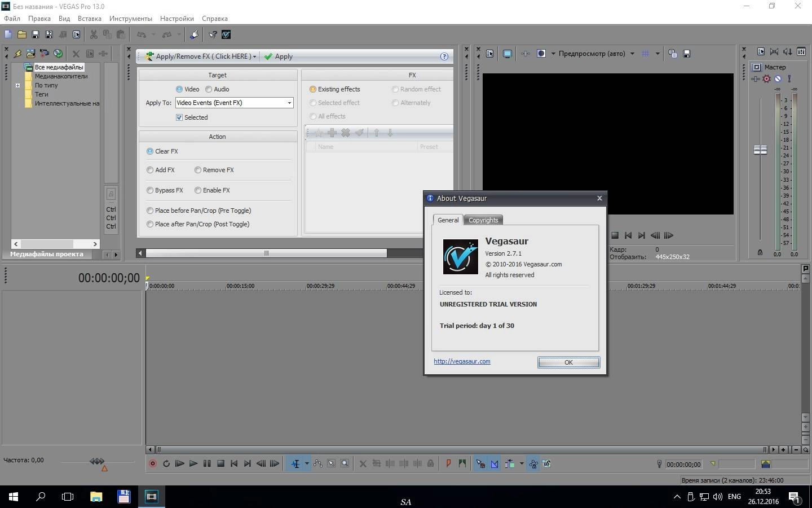812x508 pixels.
Task: Toggle automatic crossfades icon
Action: coord(495,463)
